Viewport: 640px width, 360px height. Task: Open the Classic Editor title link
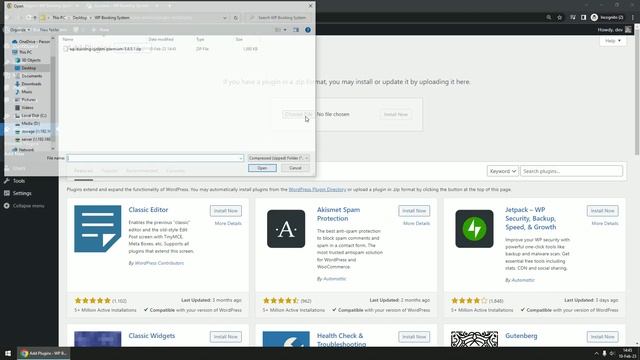(148, 209)
